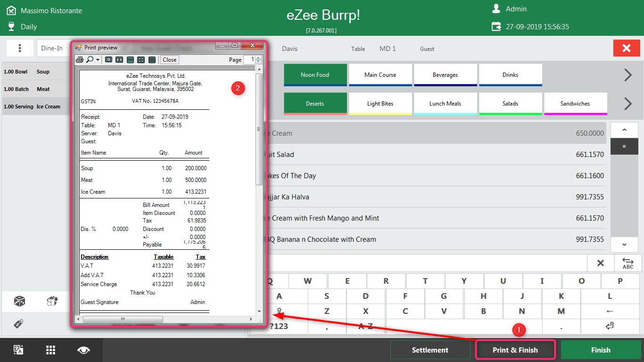
Task: Select four-pages layout in Print preview
Action: tap(141, 60)
